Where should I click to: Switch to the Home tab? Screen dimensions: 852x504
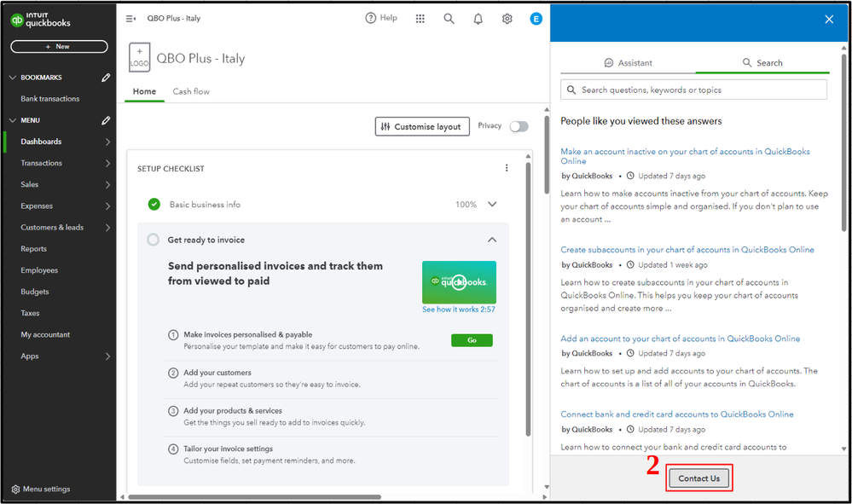pos(144,91)
